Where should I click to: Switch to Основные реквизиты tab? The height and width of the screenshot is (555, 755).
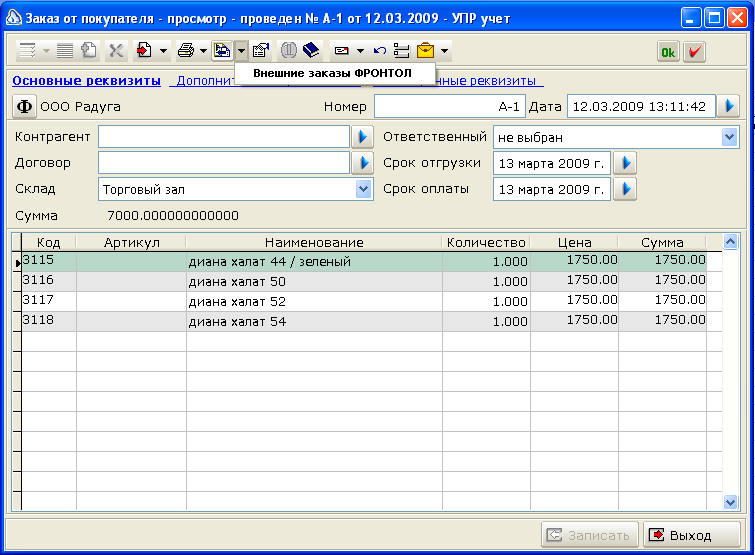[x=87, y=81]
